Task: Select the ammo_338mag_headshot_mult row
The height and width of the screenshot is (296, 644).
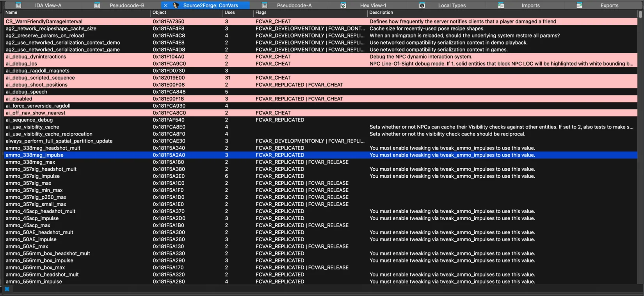Action: 320,148
